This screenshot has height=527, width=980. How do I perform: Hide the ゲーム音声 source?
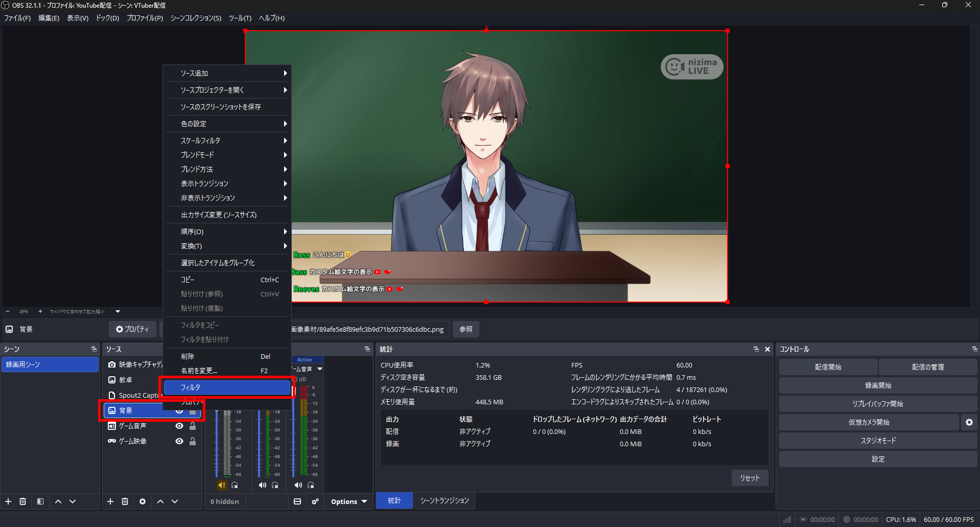coord(179,426)
